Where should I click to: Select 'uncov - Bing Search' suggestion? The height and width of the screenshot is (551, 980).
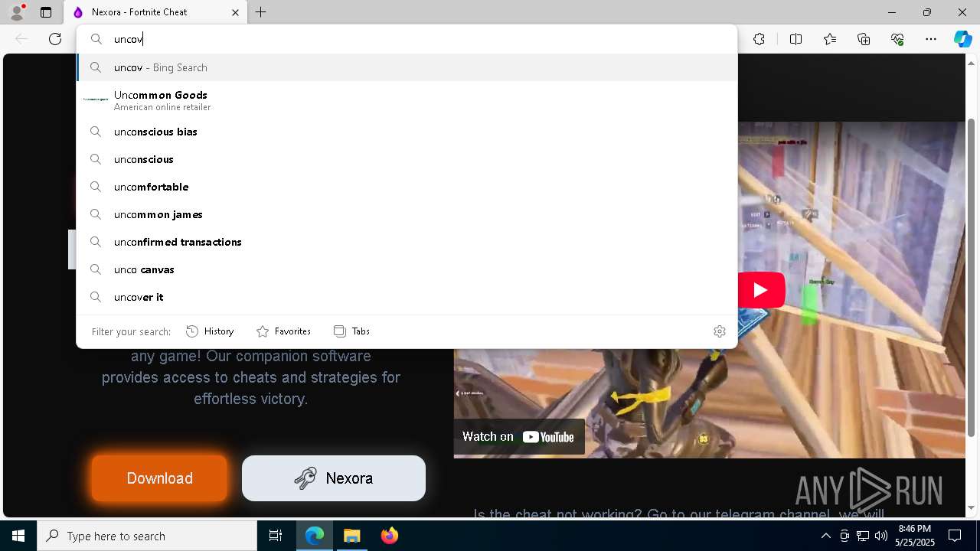point(407,67)
